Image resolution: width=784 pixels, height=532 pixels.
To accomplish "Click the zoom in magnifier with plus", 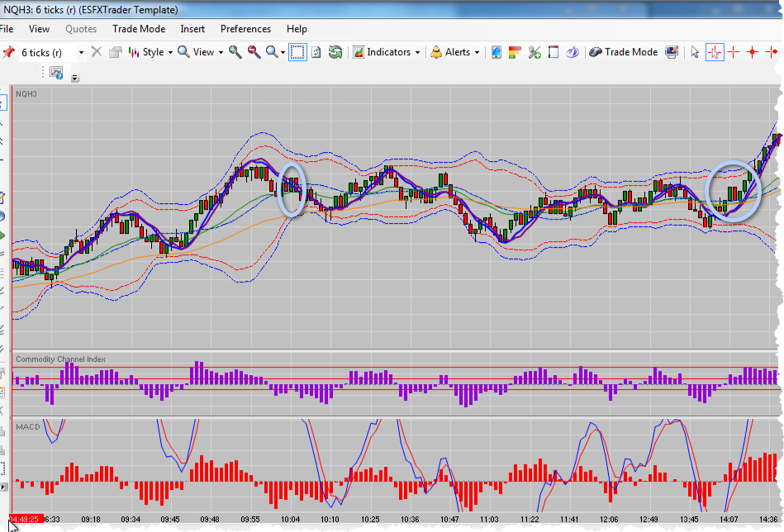I will click(235, 52).
